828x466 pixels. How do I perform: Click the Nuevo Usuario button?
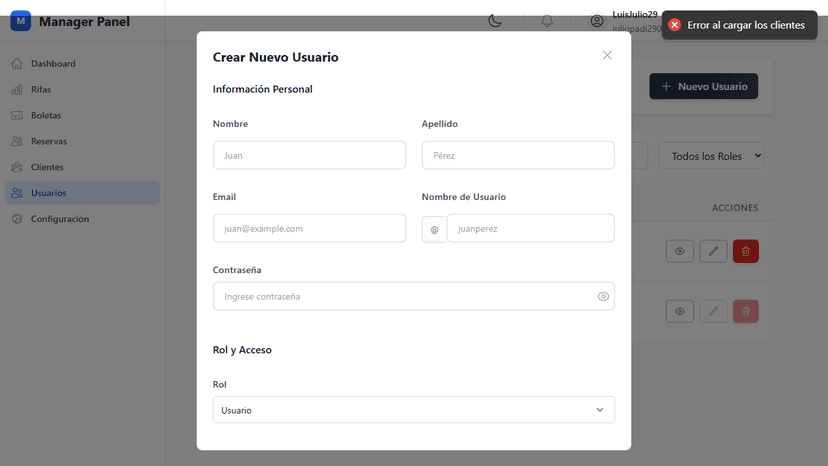point(703,87)
